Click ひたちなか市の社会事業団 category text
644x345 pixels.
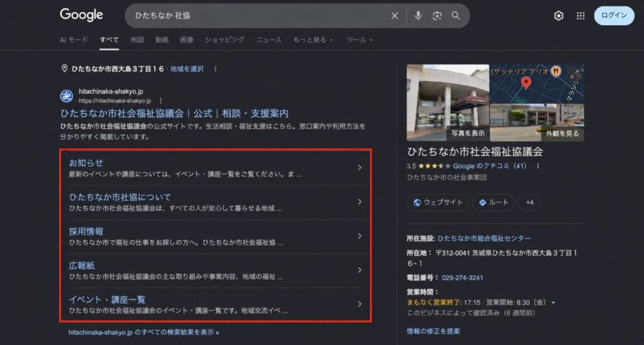447,178
